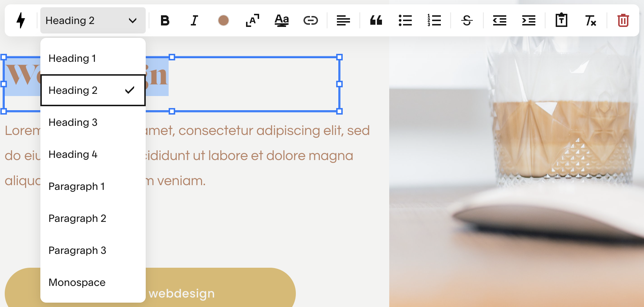Open the font size icon
Screen dimensions: 644x307
[x=253, y=20]
